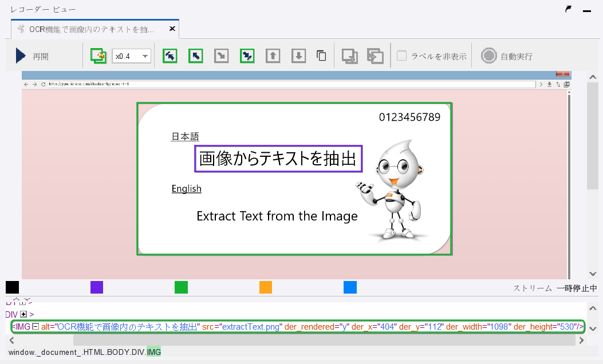
Task: Click the alt attribute value OCR機能で画像内のテキストを抽出
Action: click(127, 327)
